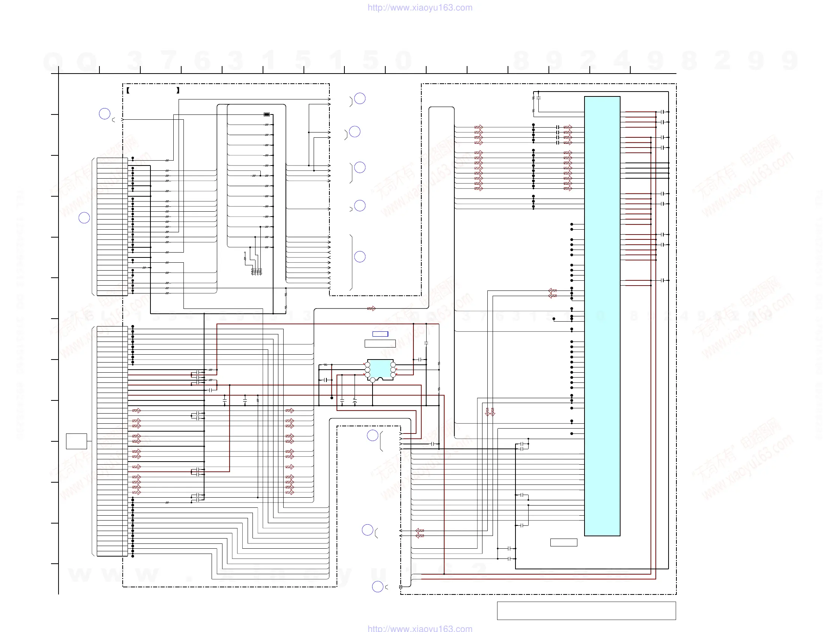
Task: Click the blue circle beside the largest middle bracket
Action: pyautogui.click(x=360, y=257)
